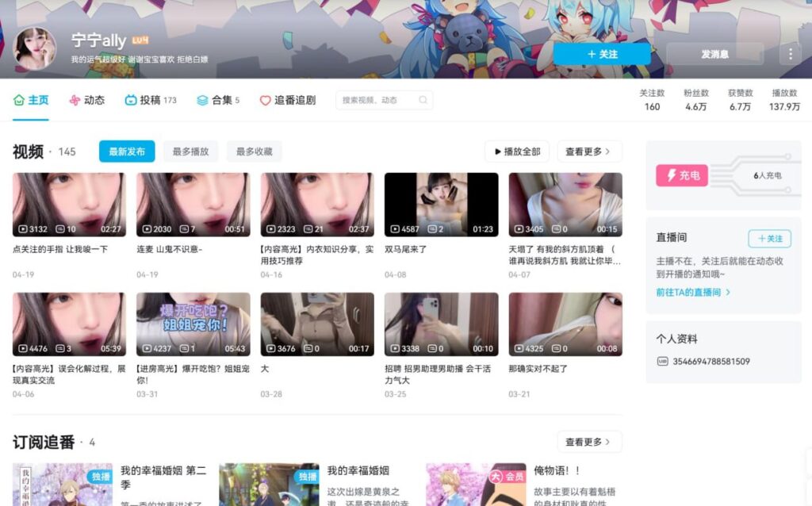Switch to the 追番追剧 tab
Screen dimensions: 812x506
[x=287, y=101]
